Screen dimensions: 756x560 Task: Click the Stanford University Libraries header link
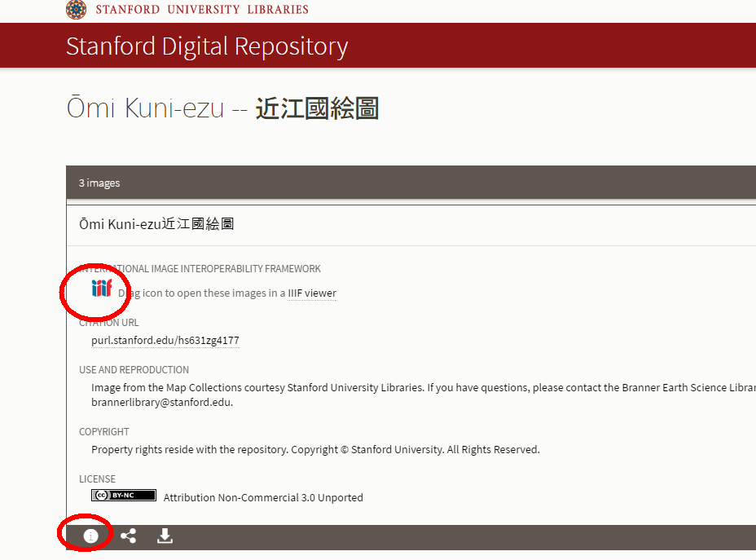tap(202, 10)
